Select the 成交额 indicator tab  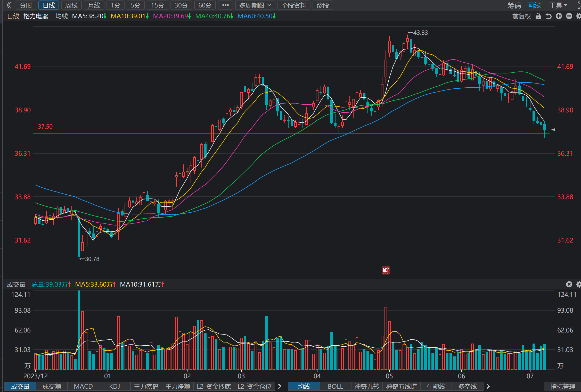point(52,386)
